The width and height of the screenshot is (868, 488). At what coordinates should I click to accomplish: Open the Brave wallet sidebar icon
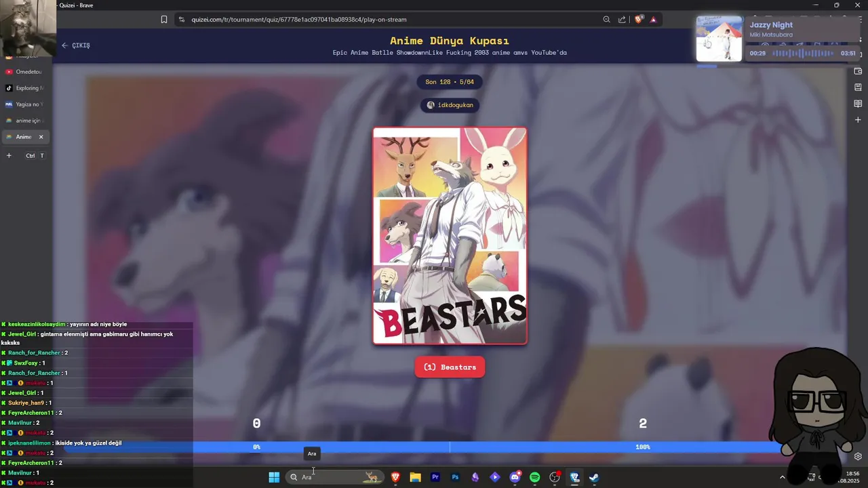pos(858,71)
